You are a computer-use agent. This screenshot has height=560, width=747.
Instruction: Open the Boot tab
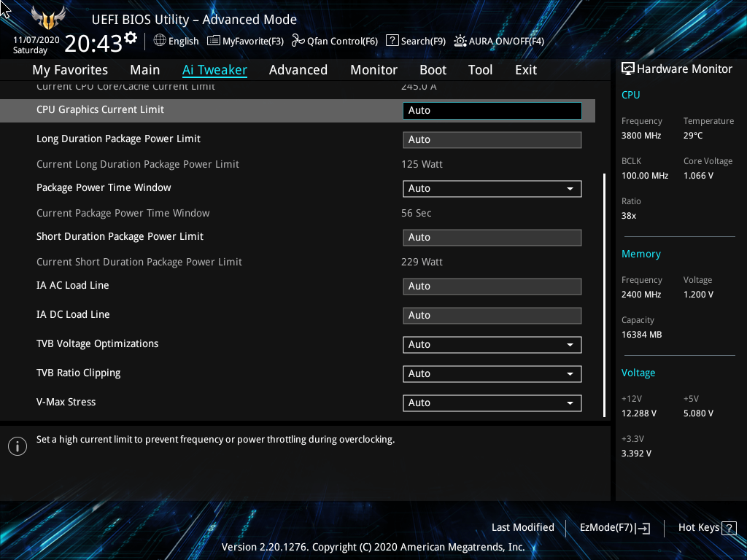coord(433,70)
